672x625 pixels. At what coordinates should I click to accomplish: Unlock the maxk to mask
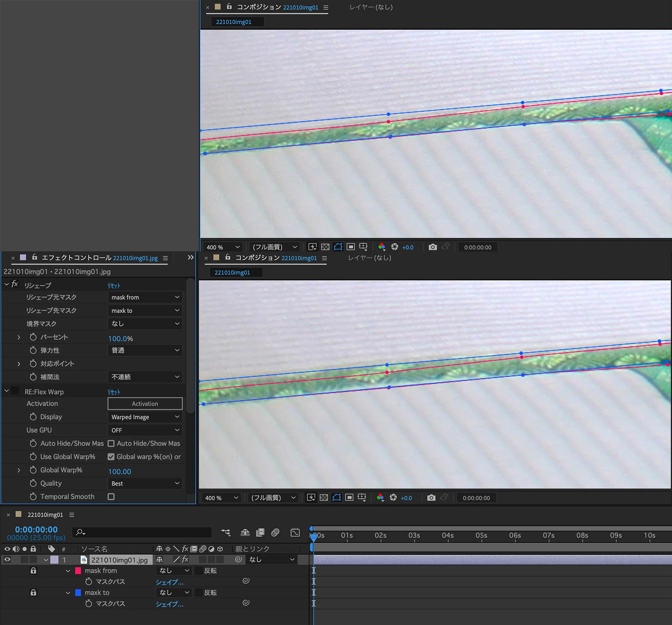34,593
